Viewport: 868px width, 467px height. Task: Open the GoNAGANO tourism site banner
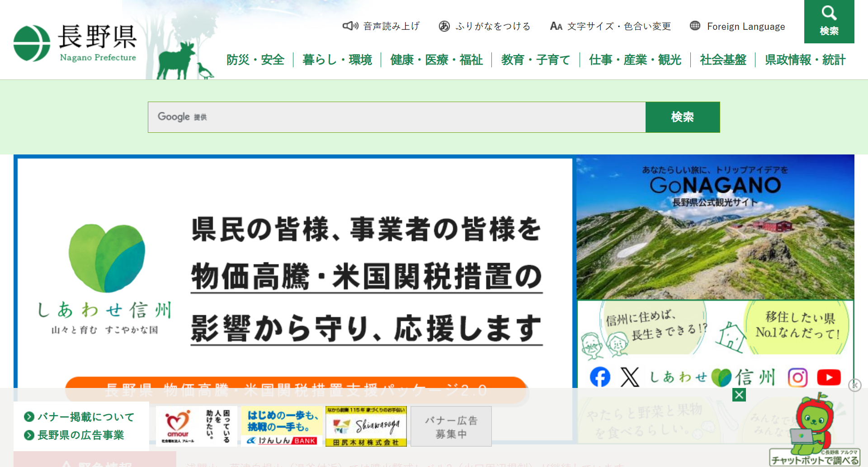point(715,227)
